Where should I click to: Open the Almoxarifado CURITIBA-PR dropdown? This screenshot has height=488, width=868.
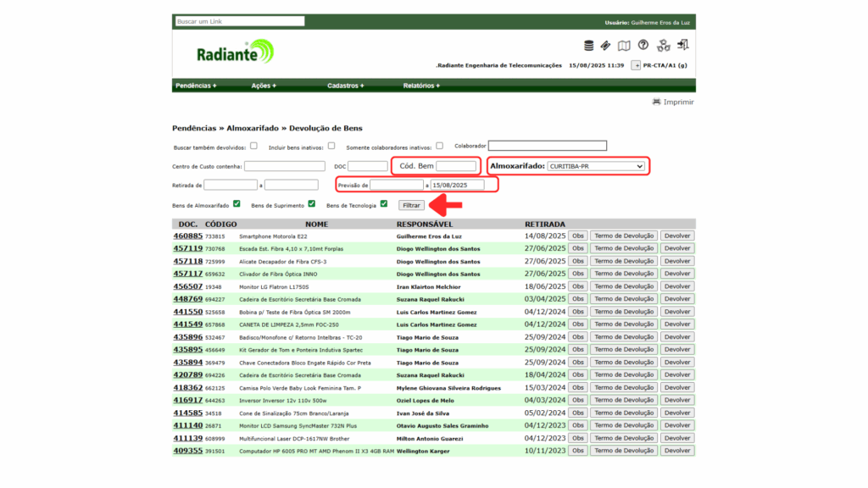point(596,166)
